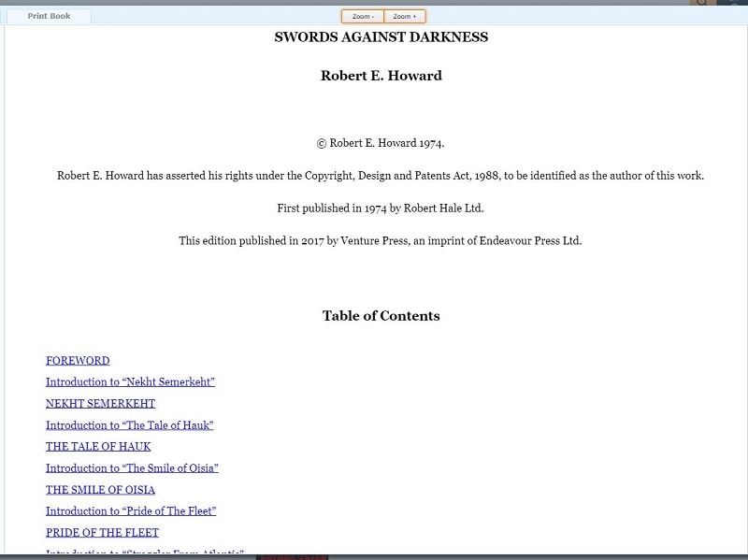Open Introduction to "The Smile of Oisia"
748x560 pixels.
(x=132, y=468)
